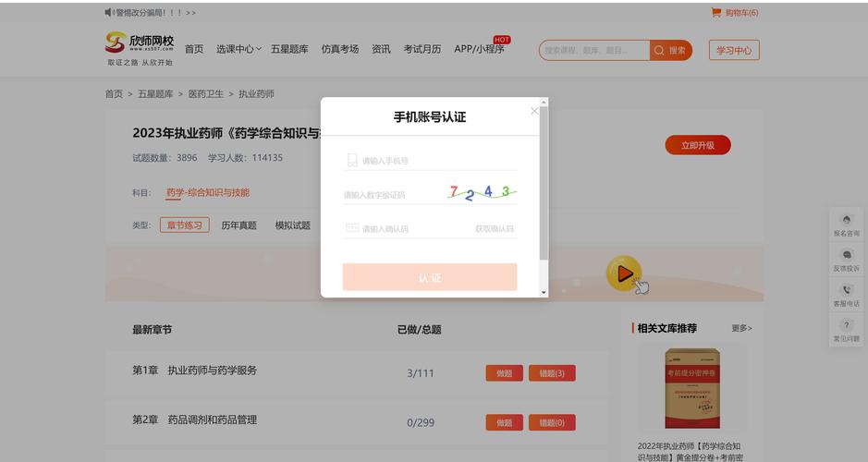Image resolution: width=868 pixels, height=462 pixels.
Task: Select the 章节练习 type tab
Action: click(x=184, y=225)
